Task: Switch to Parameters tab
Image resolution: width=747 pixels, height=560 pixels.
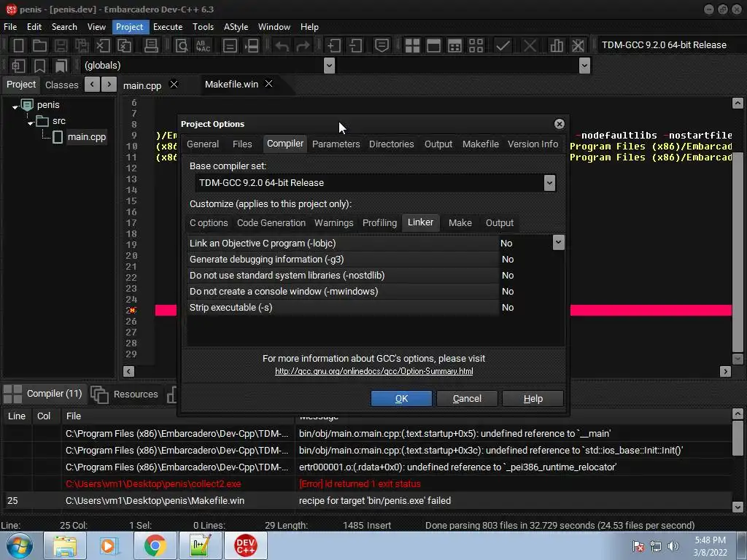Action: point(336,144)
